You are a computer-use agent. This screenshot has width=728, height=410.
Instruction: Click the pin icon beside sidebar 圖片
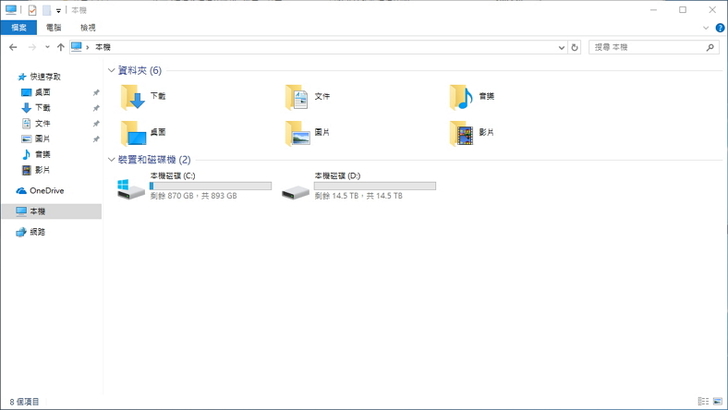[96, 139]
